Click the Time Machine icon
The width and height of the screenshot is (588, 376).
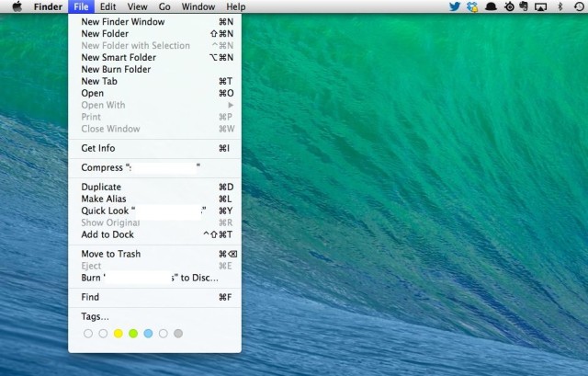(577, 6)
